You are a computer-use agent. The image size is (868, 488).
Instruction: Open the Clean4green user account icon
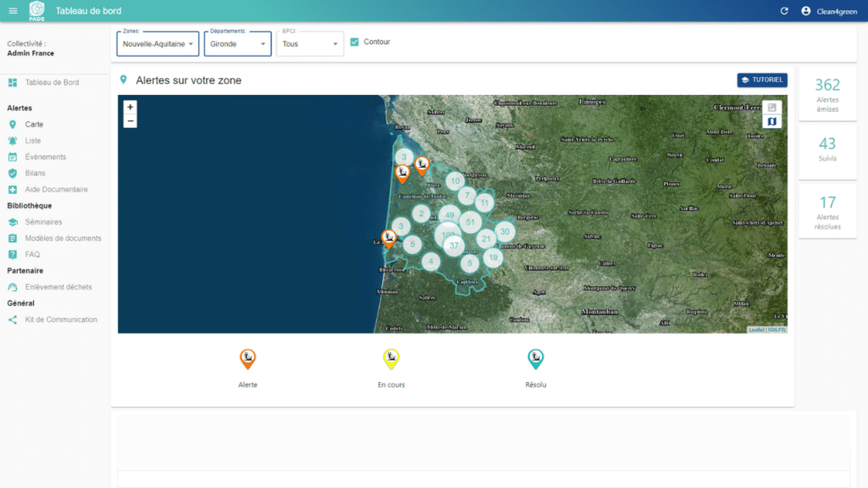point(805,11)
